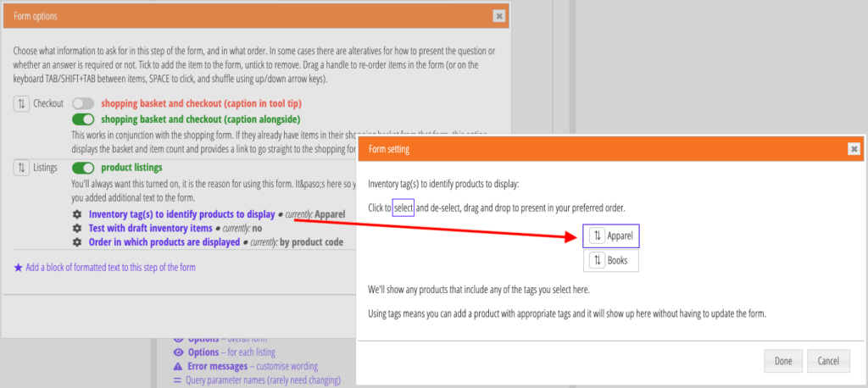The image size is (868, 388).
Task: Enable shopping basket caption in tool tip toggle
Action: tap(83, 103)
